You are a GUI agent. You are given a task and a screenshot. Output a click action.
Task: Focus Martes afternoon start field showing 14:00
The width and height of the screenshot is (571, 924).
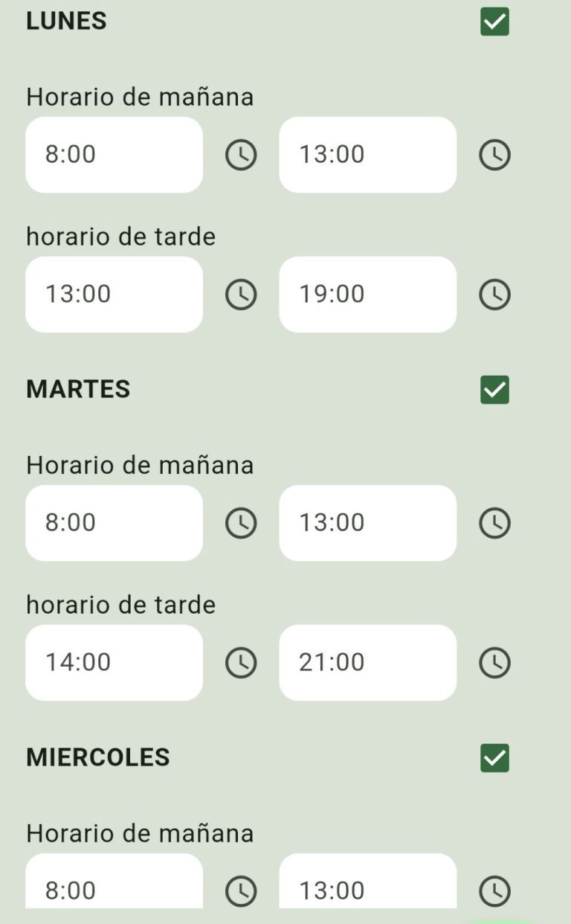(x=114, y=662)
